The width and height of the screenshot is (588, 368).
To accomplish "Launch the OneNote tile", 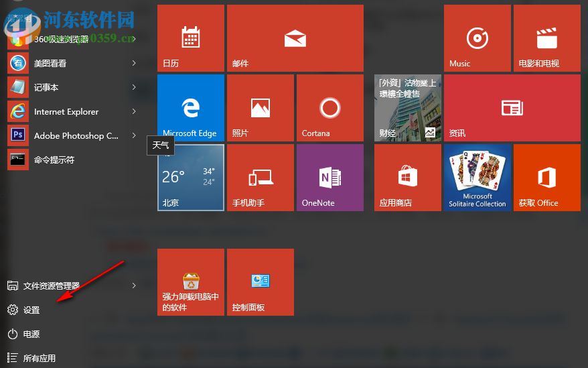I will tap(329, 178).
